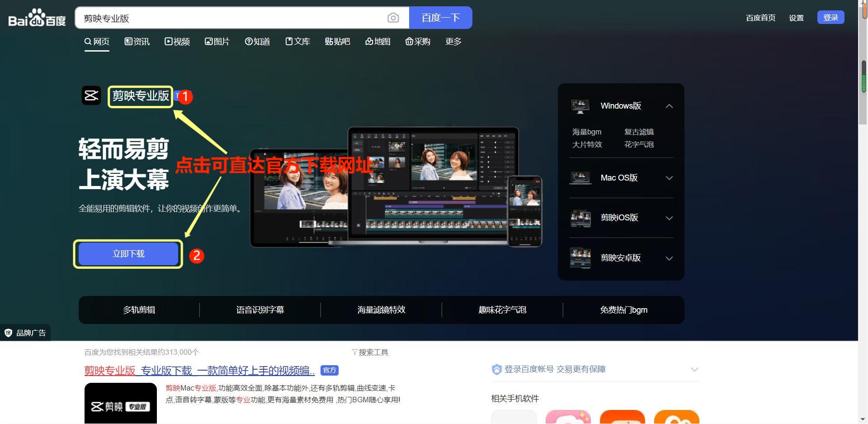The image size is (868, 424).
Task: Click the Mac OS版 preview icon
Action: 580,177
